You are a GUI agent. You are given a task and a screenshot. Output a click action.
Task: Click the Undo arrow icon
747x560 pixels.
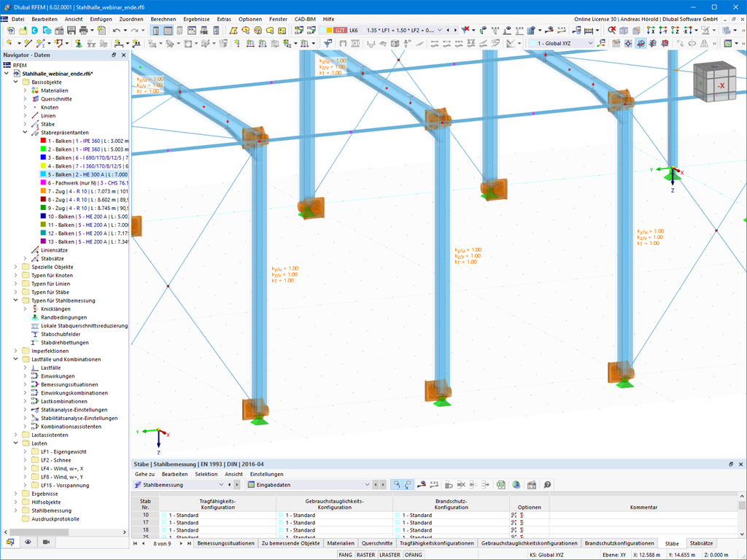click(117, 31)
